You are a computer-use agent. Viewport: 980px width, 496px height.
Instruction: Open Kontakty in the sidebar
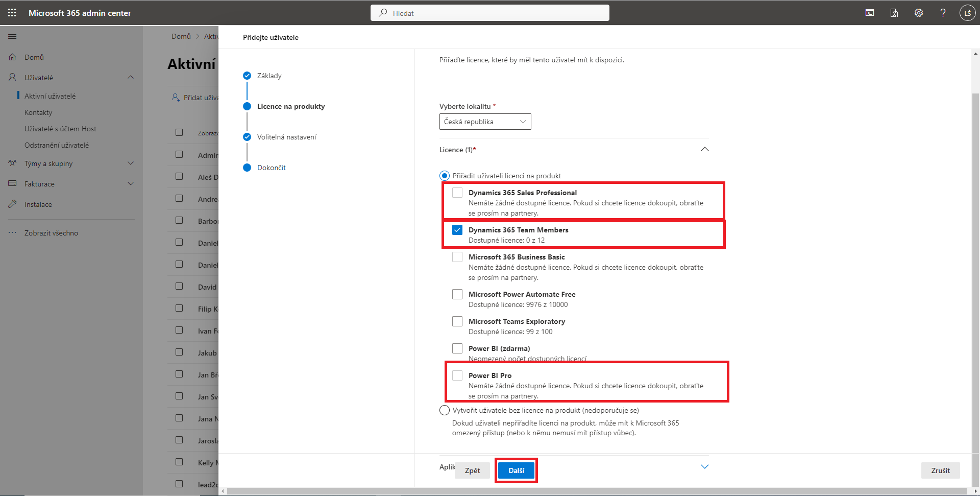38,112
